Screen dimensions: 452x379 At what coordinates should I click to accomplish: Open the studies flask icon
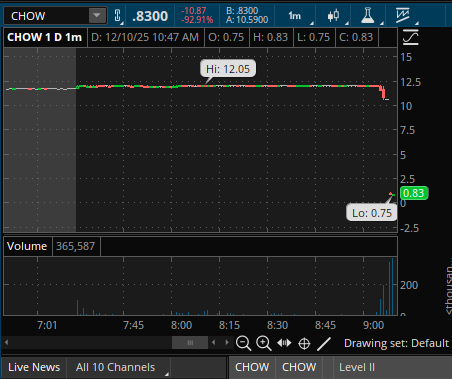[368, 16]
